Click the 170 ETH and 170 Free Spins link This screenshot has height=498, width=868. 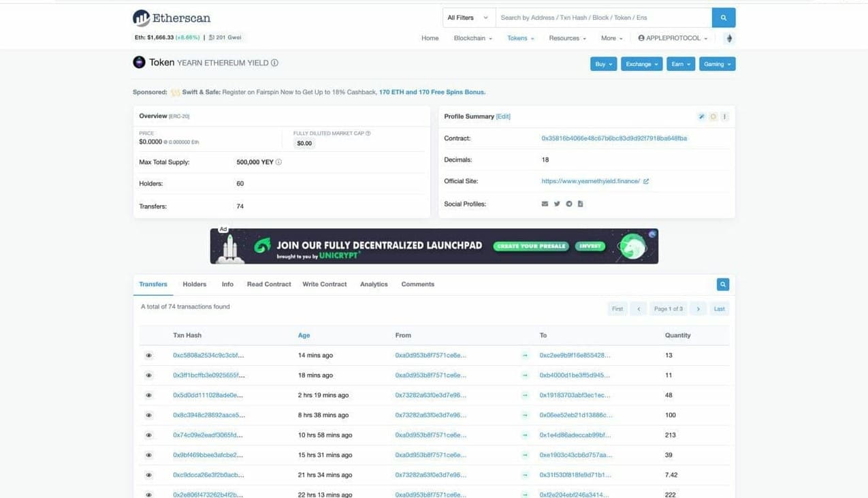click(x=432, y=92)
